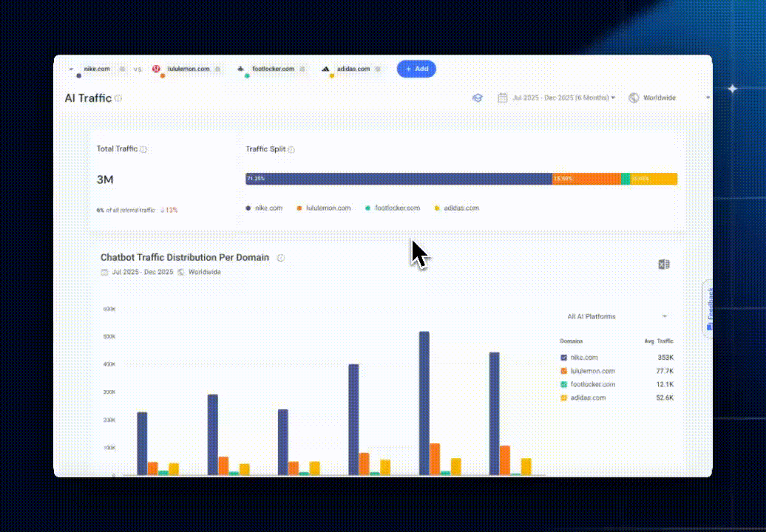Click globe icon under the Chatbot Traffic title
Screen dimensions: 766x532
180,272
